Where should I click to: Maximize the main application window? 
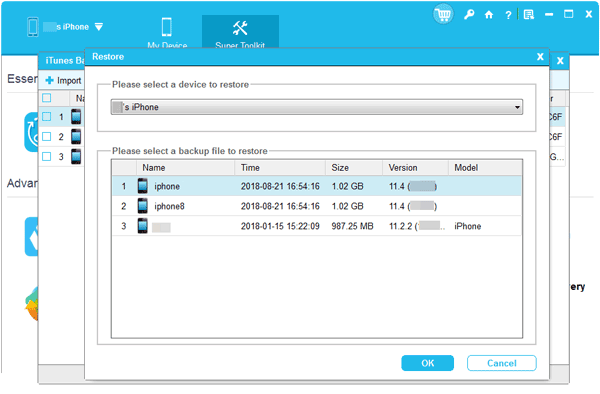click(x=569, y=15)
